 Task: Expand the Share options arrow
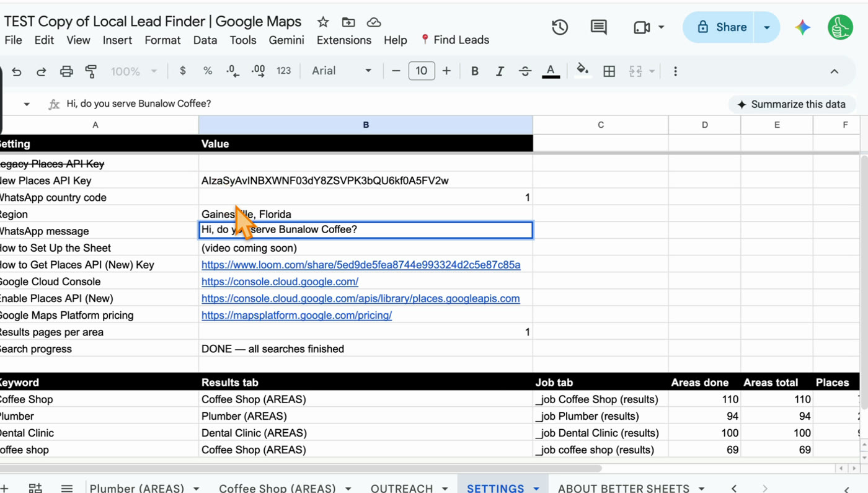point(767,27)
